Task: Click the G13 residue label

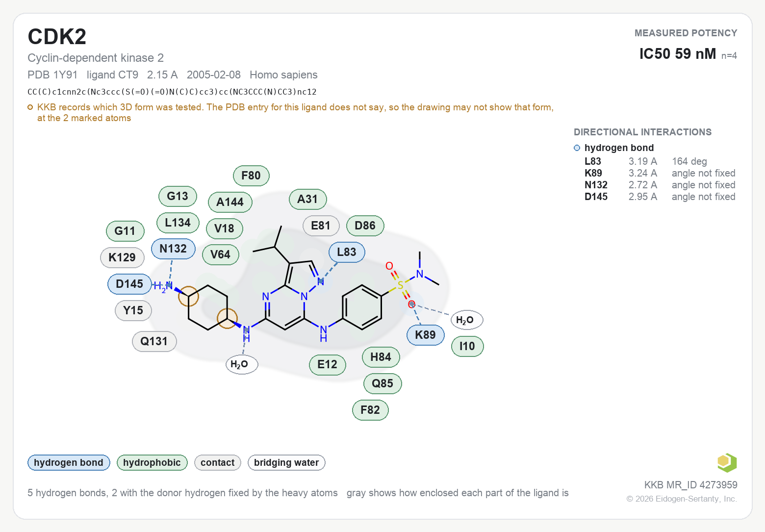Action: pos(178,196)
